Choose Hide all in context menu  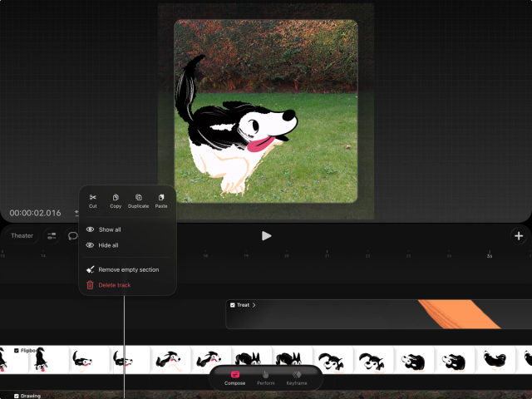tap(102, 245)
